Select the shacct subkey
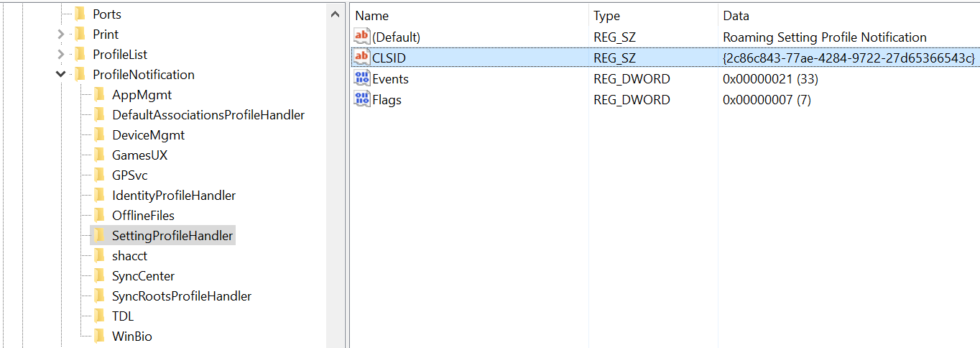980x348 pixels. pos(129,256)
